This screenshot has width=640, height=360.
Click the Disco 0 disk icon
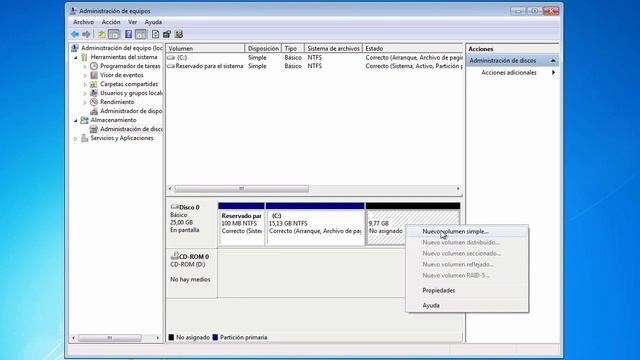tap(175, 207)
